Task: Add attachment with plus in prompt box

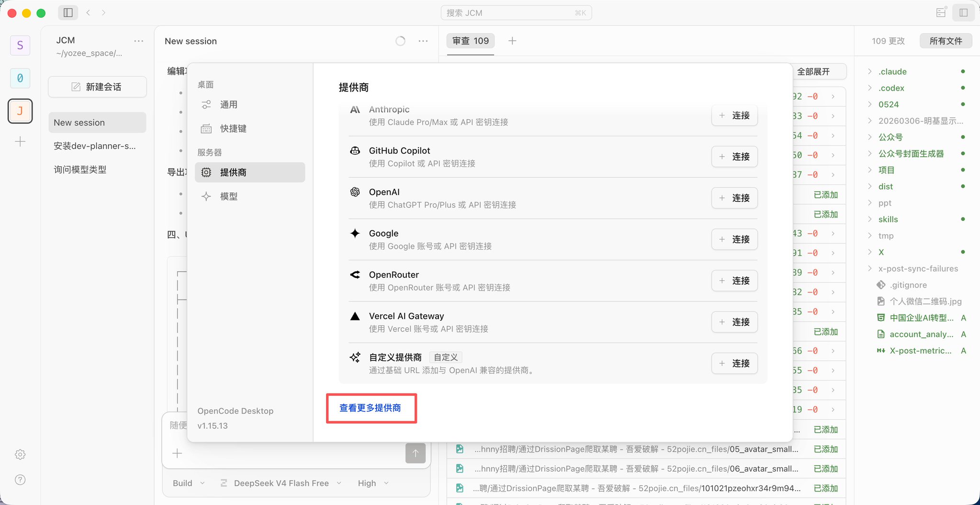Action: pyautogui.click(x=177, y=453)
